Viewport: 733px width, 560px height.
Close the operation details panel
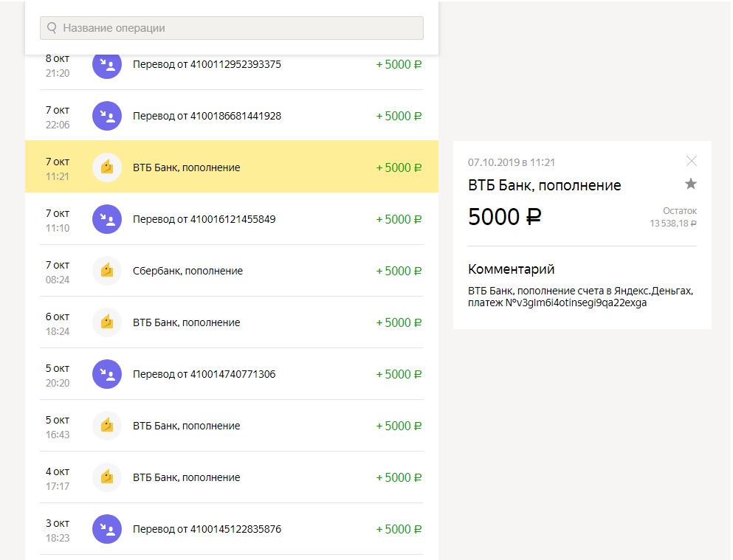(x=692, y=161)
